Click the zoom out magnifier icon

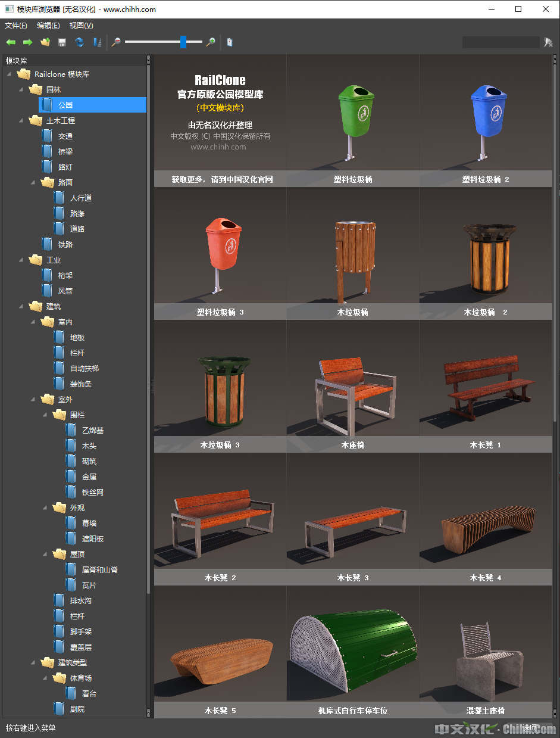point(116,42)
